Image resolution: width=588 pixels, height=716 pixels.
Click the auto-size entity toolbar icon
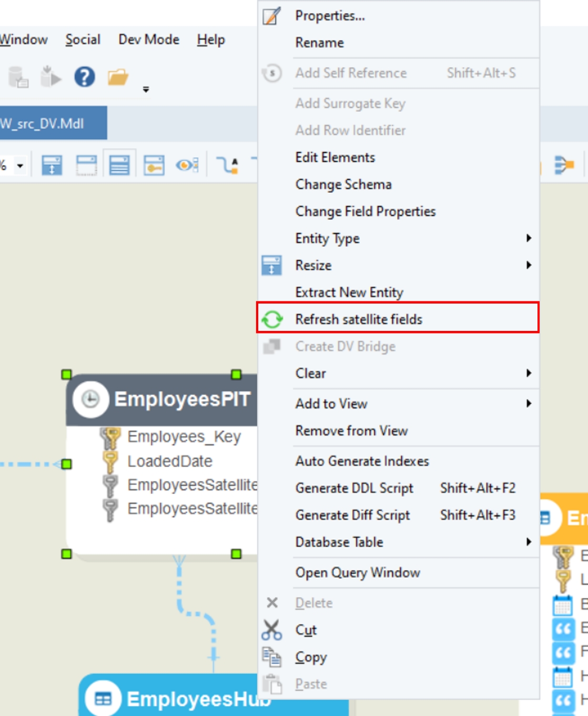52,165
